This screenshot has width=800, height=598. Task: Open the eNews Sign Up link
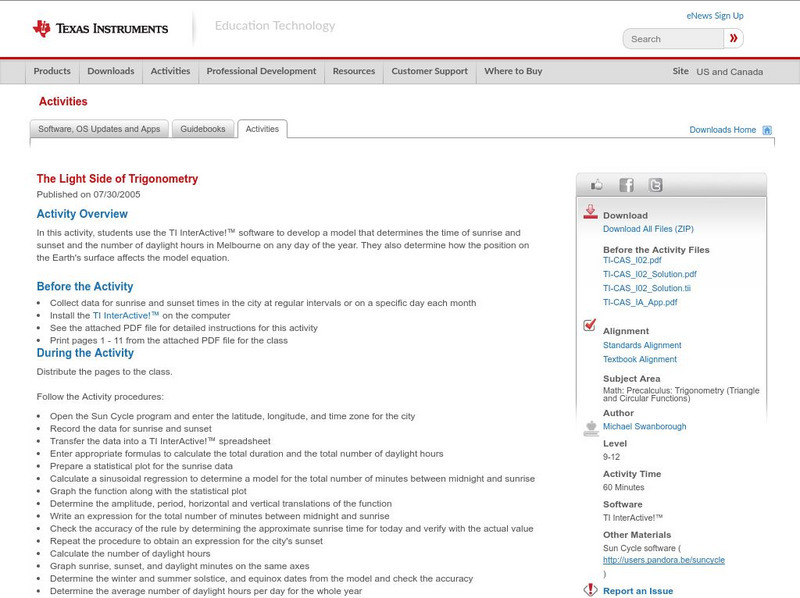[715, 16]
